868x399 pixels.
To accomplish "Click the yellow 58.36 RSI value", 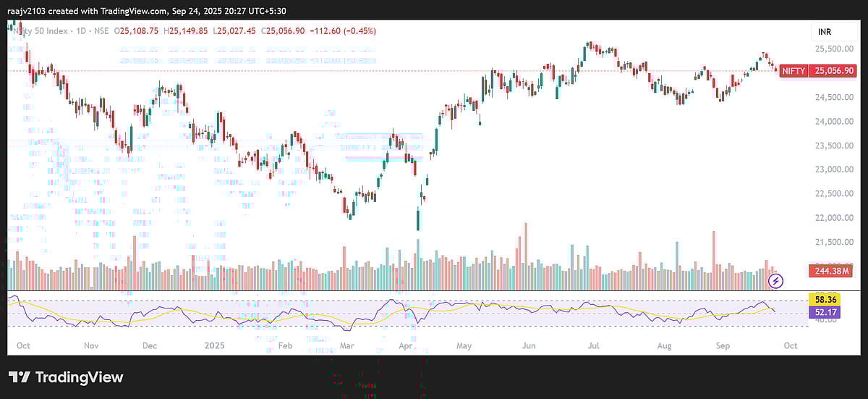I will tap(824, 299).
